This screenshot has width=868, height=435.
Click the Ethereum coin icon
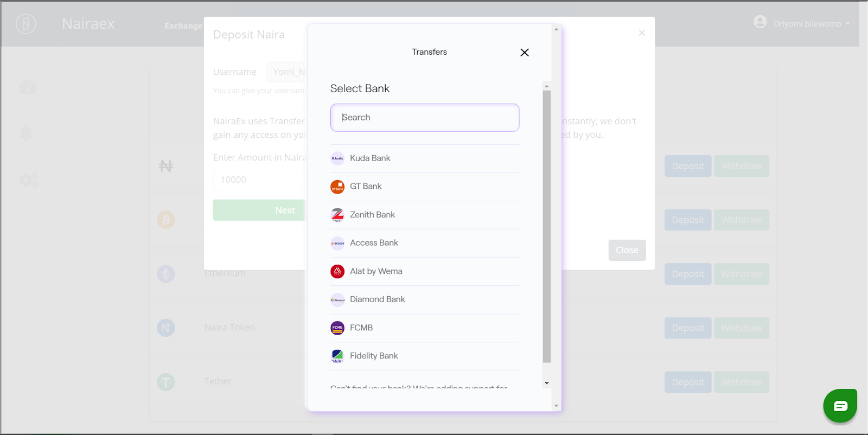point(166,274)
